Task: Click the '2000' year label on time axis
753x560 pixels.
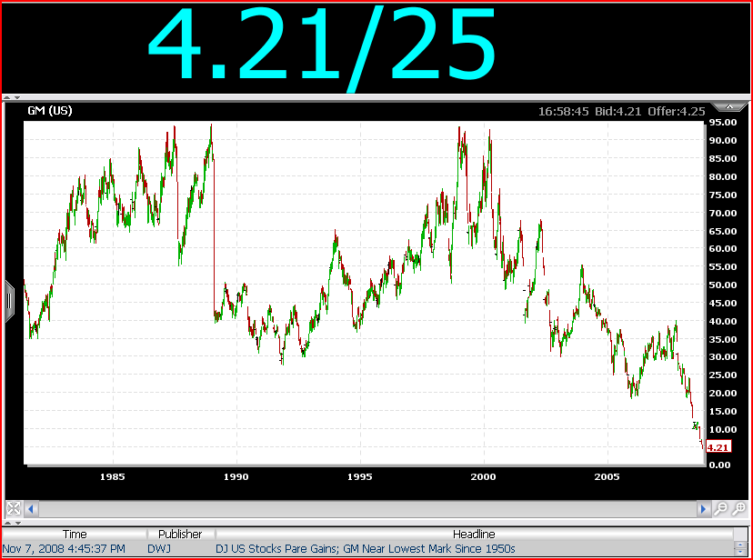Action: pos(483,477)
